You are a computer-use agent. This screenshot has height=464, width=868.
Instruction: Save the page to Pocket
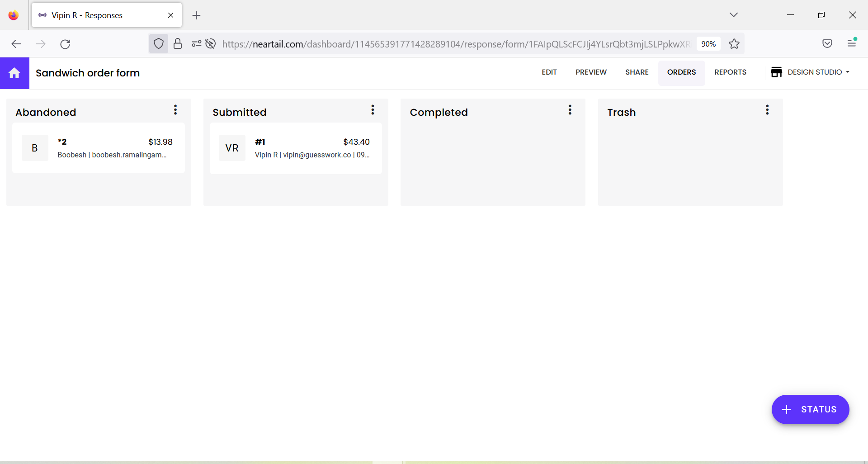click(827, 43)
